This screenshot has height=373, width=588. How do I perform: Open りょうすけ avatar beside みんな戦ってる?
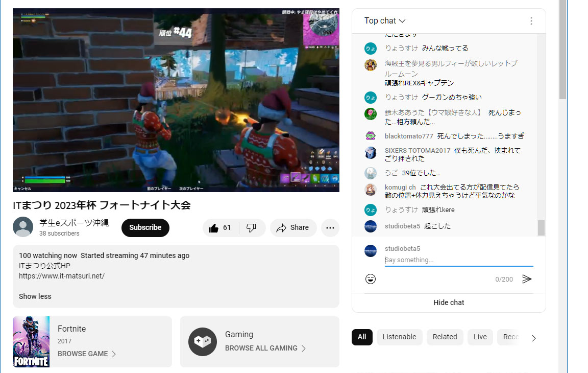pos(371,49)
